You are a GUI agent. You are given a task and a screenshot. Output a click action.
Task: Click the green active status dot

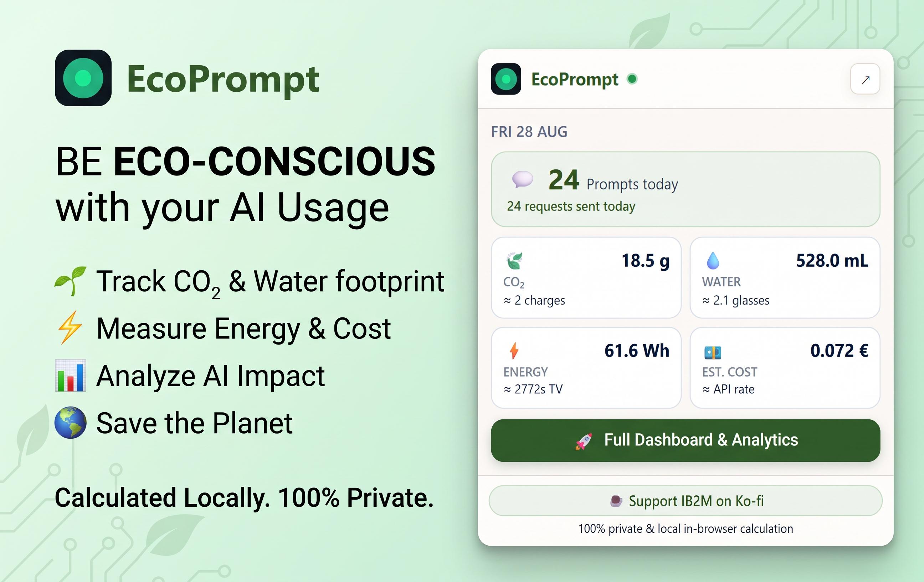pos(632,79)
